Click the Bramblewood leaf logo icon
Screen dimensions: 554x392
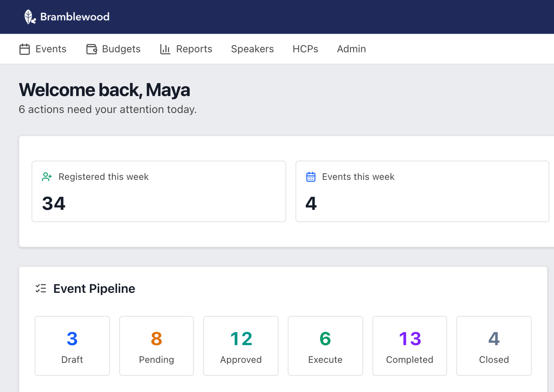(30, 17)
